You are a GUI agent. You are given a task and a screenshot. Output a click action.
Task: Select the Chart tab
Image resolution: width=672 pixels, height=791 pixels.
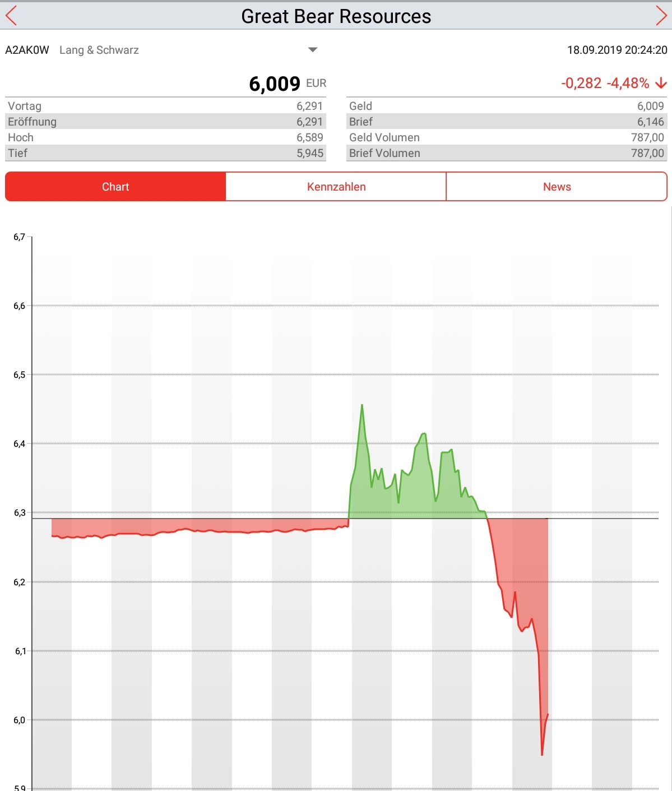[x=115, y=187]
